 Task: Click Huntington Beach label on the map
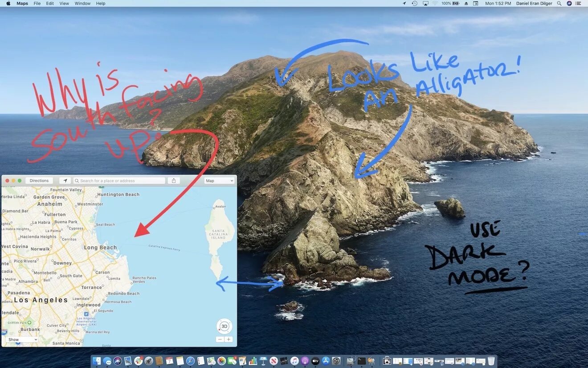coord(118,194)
